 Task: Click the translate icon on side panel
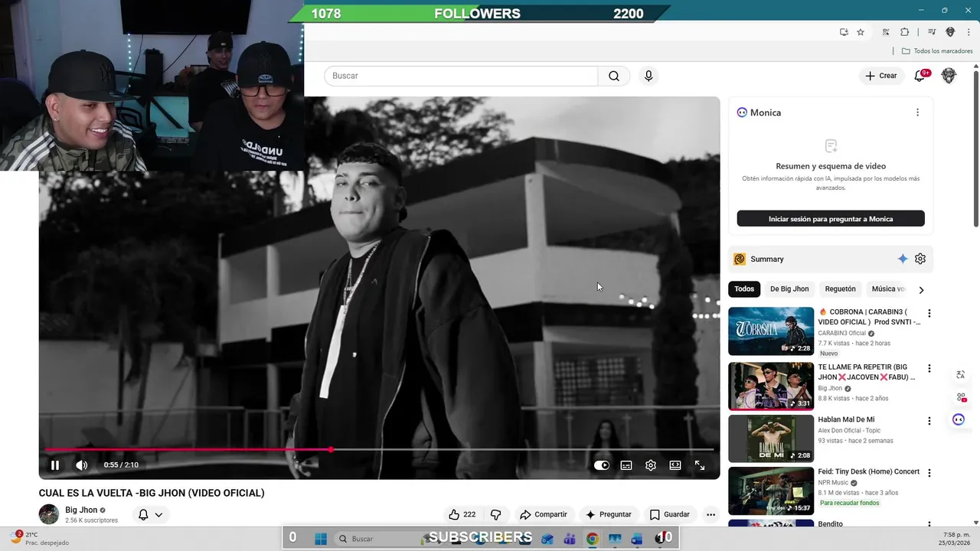(x=960, y=375)
